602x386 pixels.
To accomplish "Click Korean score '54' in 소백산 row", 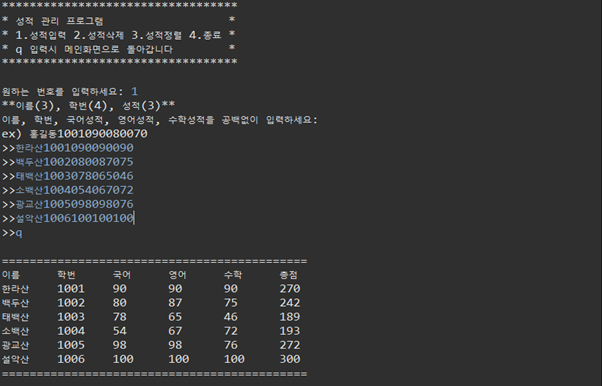I will click(119, 331).
